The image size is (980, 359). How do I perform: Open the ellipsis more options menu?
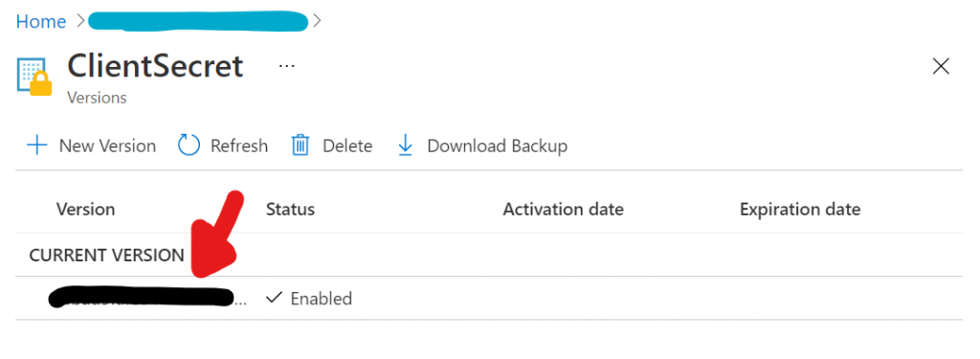point(287,66)
